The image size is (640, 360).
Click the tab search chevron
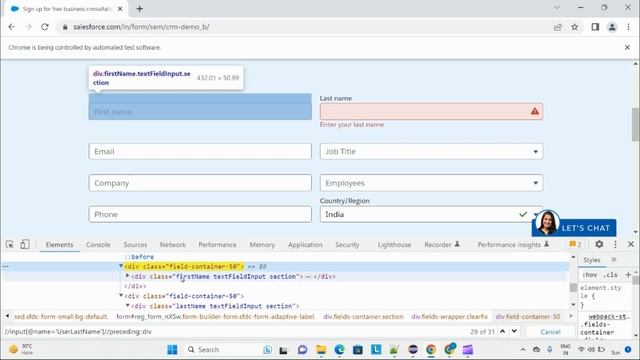[x=557, y=7]
